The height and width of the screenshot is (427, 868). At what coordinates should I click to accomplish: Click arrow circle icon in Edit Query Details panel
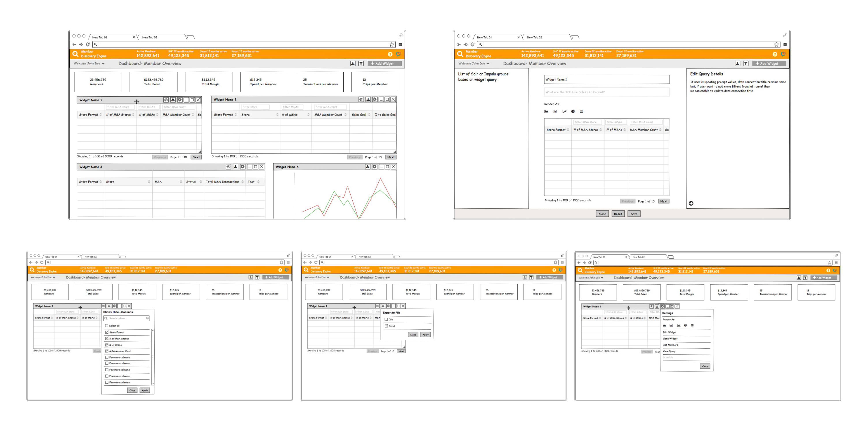click(x=691, y=203)
